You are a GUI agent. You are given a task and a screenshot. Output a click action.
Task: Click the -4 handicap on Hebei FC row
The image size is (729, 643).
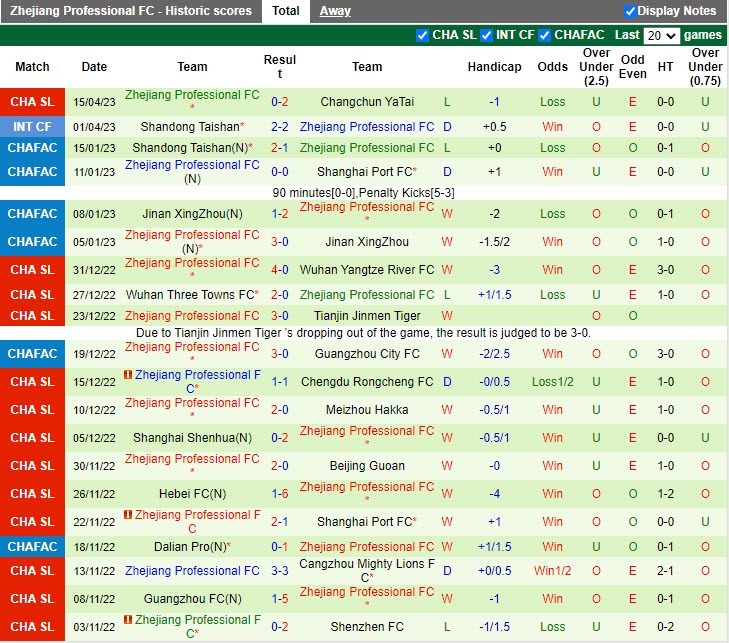(x=494, y=494)
